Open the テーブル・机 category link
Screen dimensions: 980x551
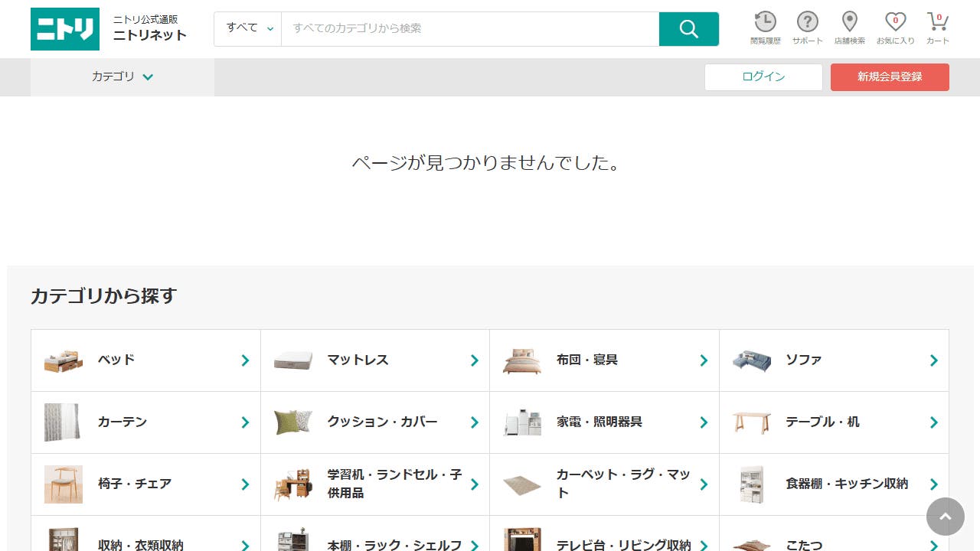click(835, 422)
